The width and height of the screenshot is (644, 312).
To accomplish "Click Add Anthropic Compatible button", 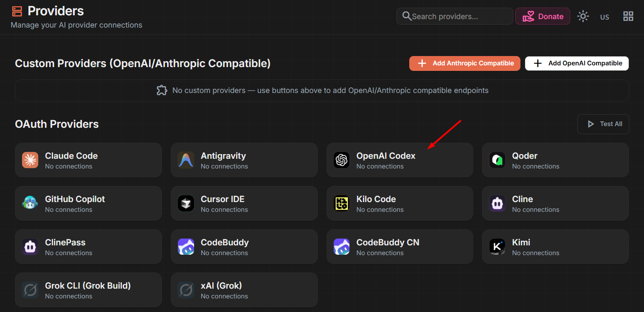I will pos(465,63).
